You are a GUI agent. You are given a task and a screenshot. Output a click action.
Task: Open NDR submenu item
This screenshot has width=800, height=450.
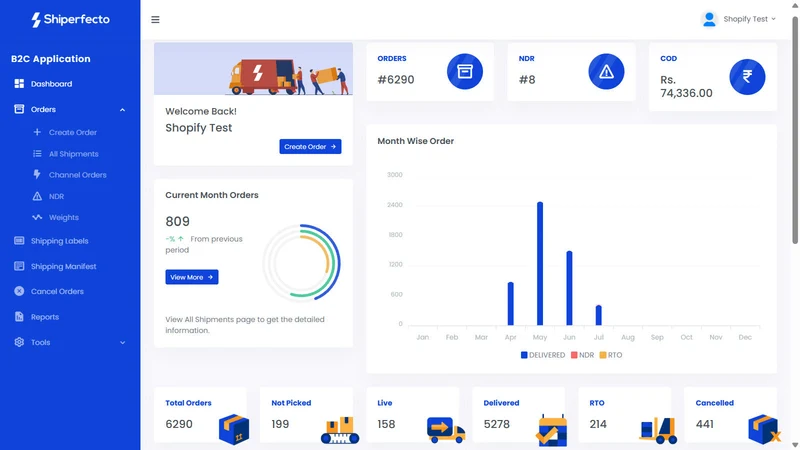[56, 196]
